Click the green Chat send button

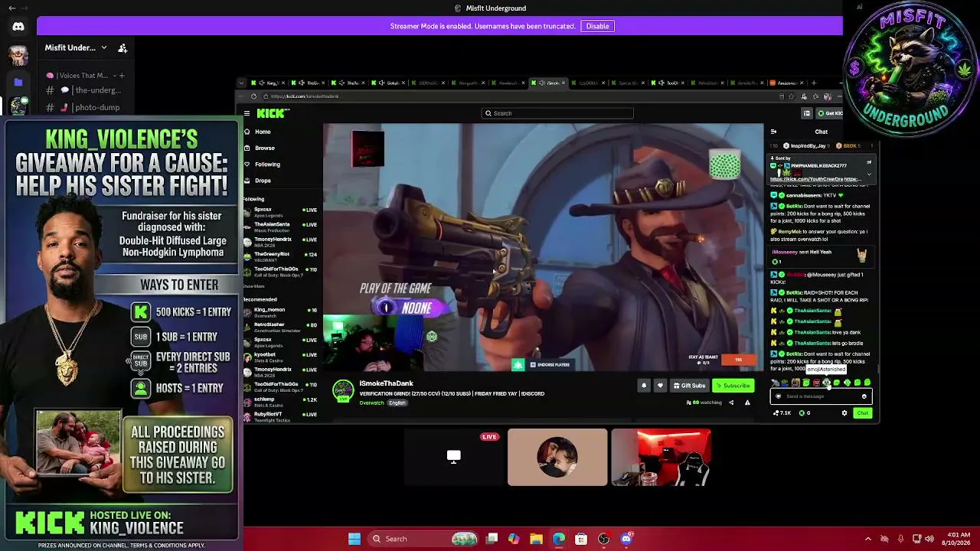(863, 413)
